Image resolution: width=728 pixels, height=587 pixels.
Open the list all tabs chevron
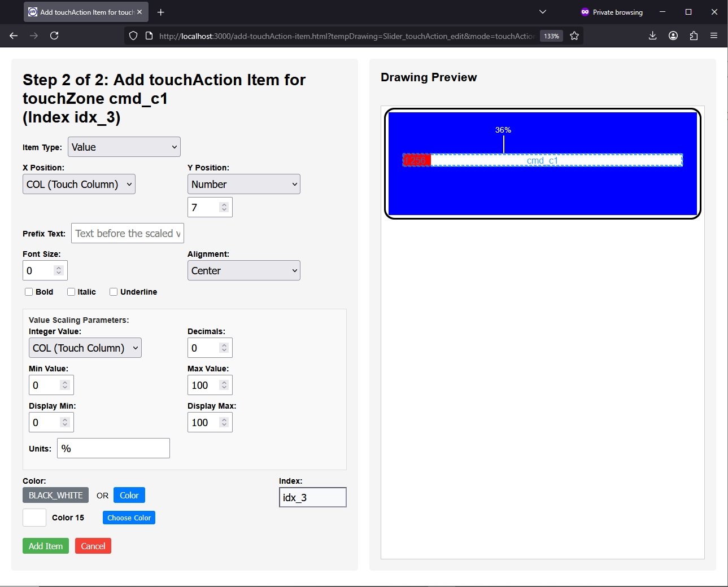click(543, 12)
